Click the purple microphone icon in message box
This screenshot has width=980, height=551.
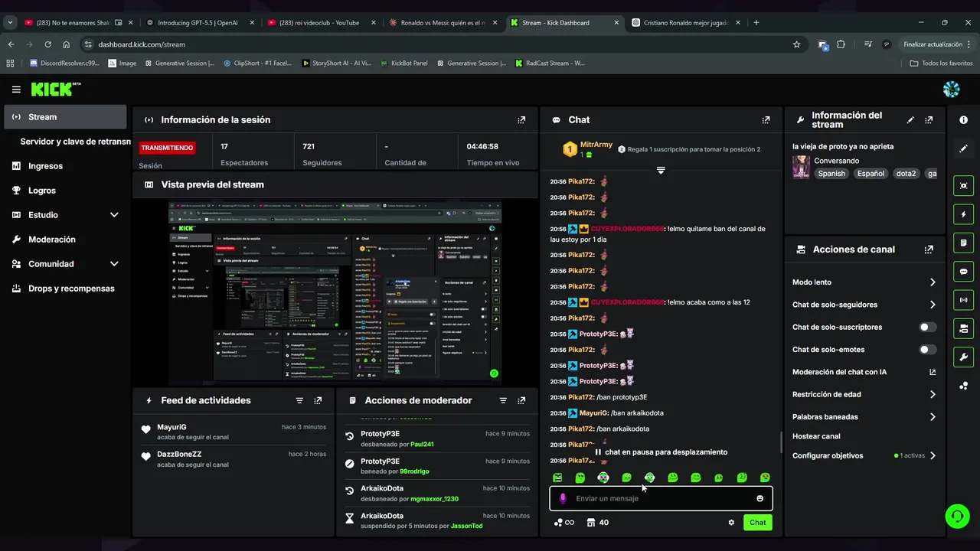pyautogui.click(x=563, y=498)
